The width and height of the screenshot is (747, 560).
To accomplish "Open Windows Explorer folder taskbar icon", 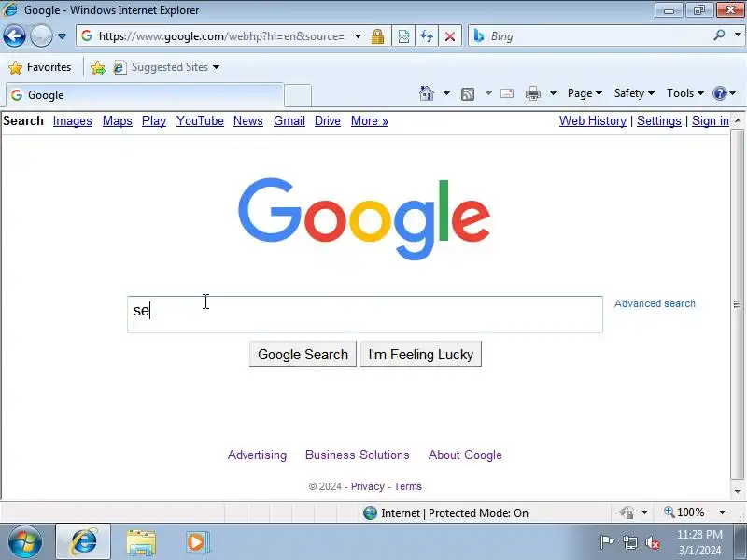I will [x=141, y=542].
